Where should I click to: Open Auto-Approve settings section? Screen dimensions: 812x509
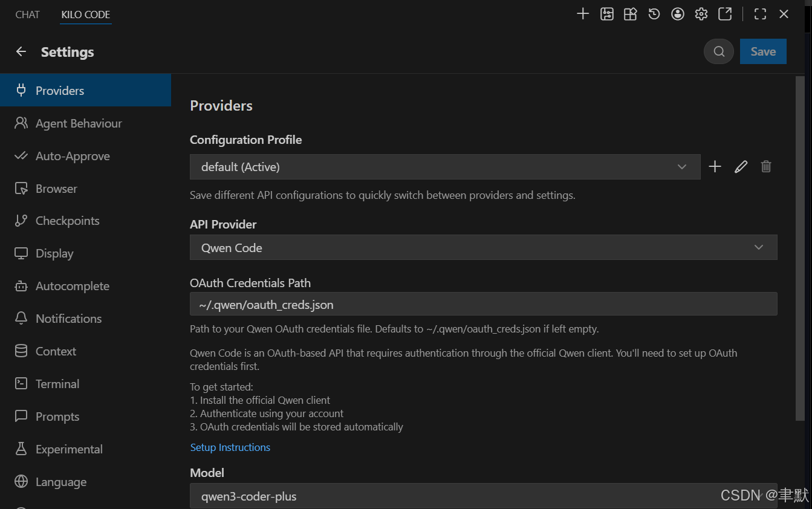click(85, 156)
